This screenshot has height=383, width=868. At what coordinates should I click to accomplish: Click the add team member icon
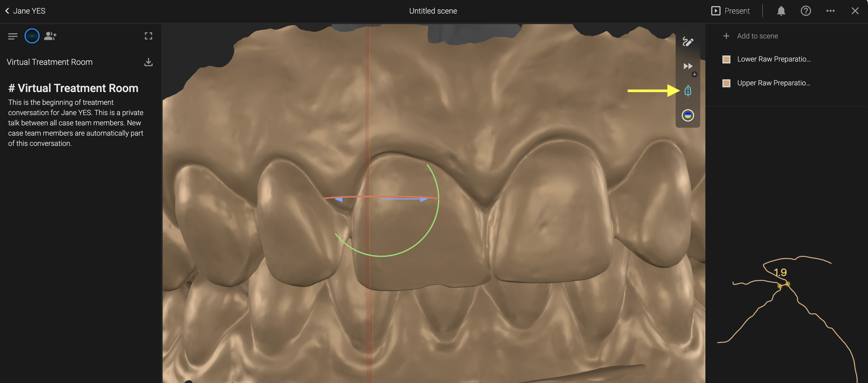[x=50, y=36]
